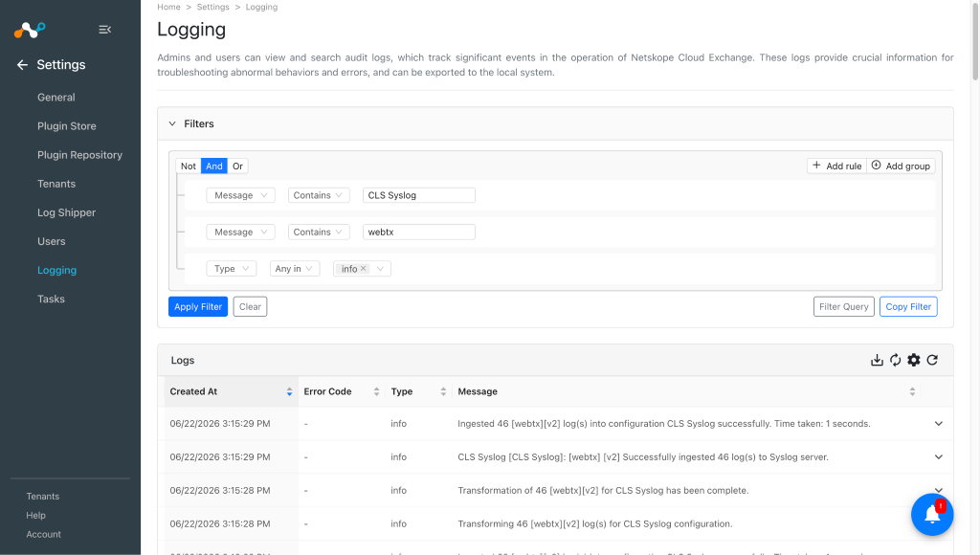Viewport: 980px width, 555px height.
Task: Click 'Transforming 46 [webtx][v2] log(s)' message
Action: (x=595, y=523)
